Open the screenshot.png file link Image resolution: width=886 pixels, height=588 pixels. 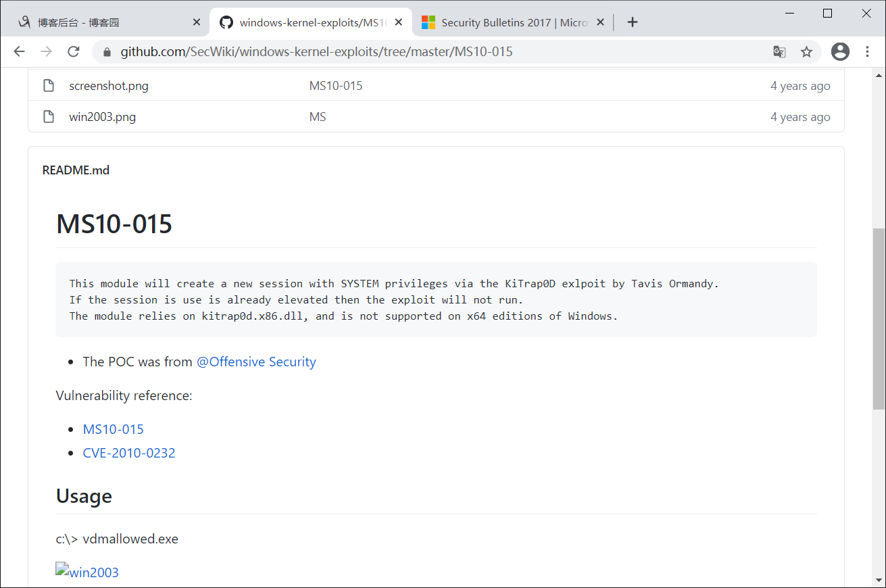click(x=109, y=86)
